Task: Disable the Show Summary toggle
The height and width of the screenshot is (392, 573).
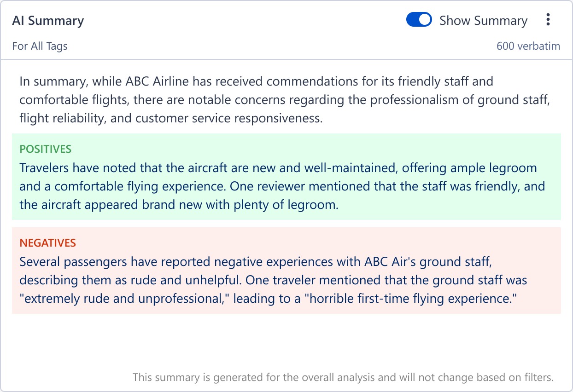Action: [419, 19]
